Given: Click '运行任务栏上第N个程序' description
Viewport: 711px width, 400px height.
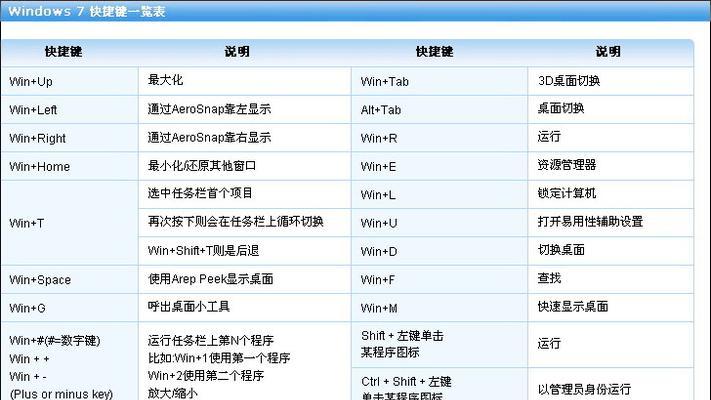Looking at the screenshot, I should pyautogui.click(x=210, y=340).
